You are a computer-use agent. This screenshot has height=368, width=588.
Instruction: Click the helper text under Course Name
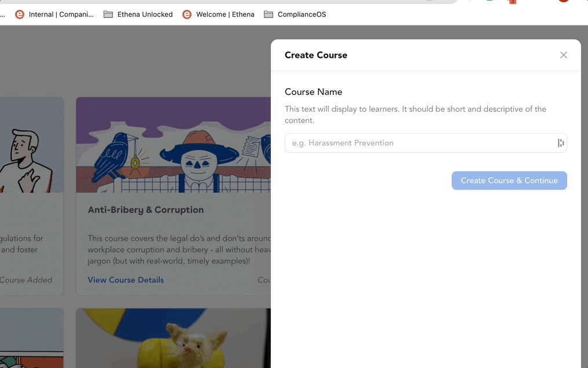click(x=416, y=115)
